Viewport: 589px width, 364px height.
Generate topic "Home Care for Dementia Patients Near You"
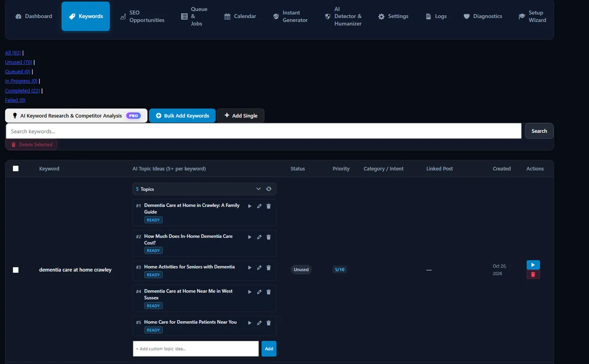point(249,323)
